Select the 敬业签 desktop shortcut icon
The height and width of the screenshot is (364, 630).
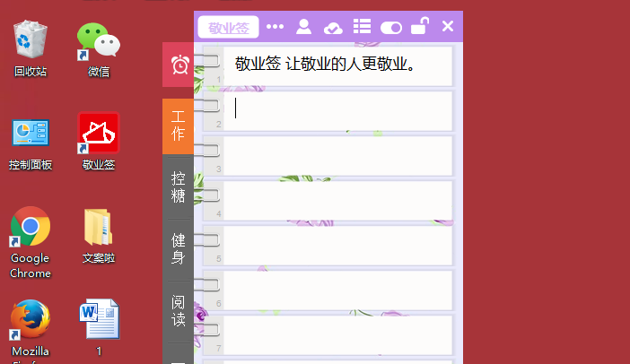pyautogui.click(x=99, y=142)
